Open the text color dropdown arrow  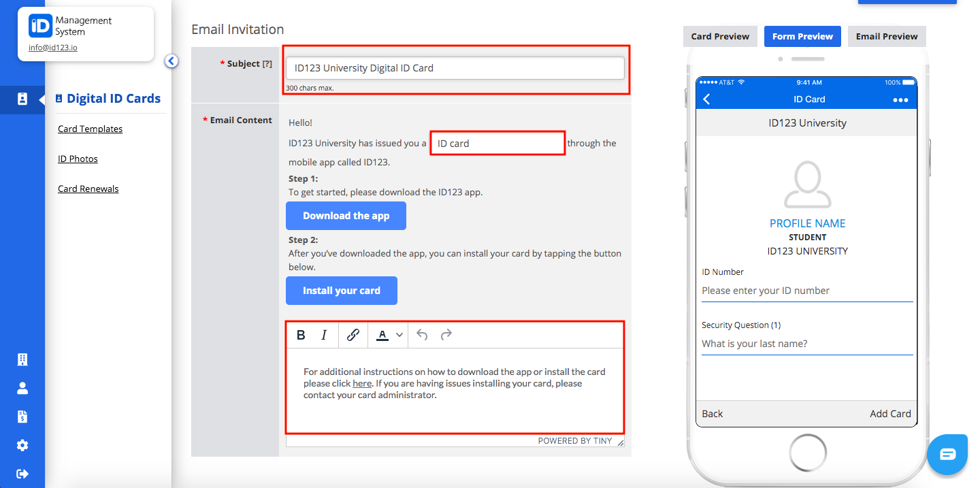399,335
